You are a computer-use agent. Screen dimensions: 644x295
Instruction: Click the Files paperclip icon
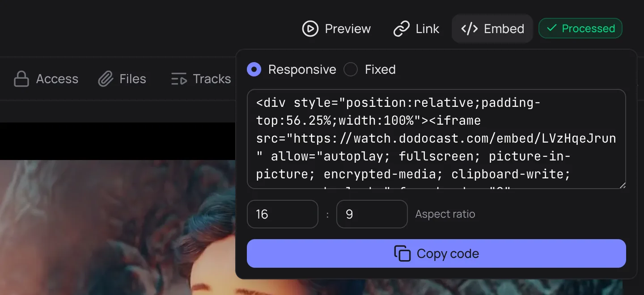pos(106,79)
